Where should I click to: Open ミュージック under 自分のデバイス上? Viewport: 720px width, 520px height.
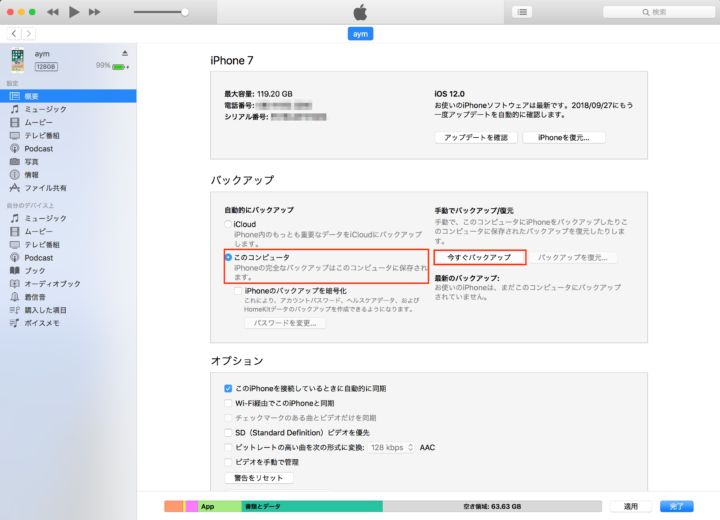pyautogui.click(x=68, y=218)
